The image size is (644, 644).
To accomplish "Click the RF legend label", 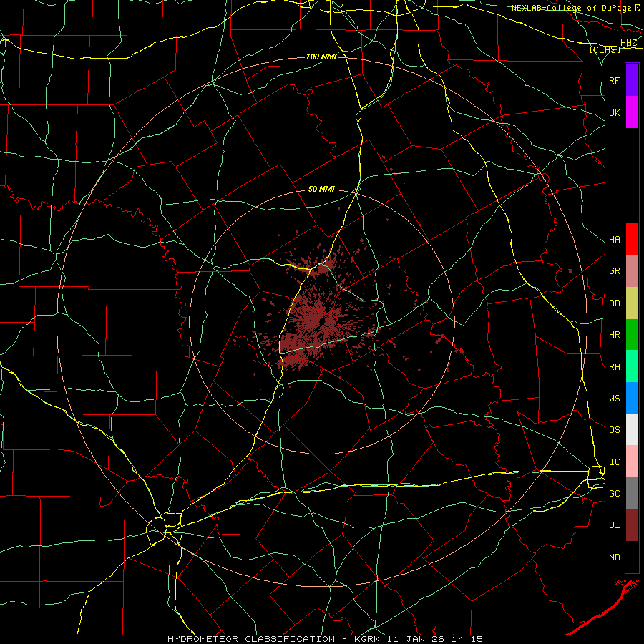I will click(615, 80).
